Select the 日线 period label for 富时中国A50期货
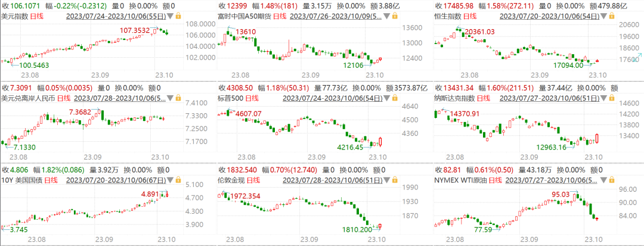Viewport: 644px width, 246px height. (280, 17)
